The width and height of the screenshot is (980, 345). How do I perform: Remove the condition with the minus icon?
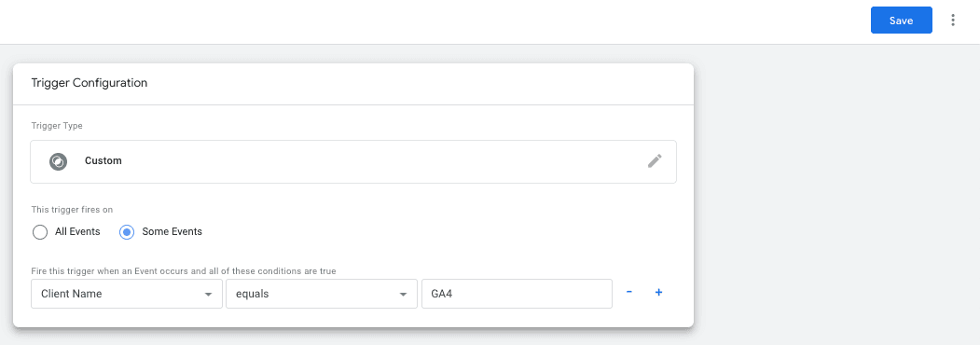[629, 293]
